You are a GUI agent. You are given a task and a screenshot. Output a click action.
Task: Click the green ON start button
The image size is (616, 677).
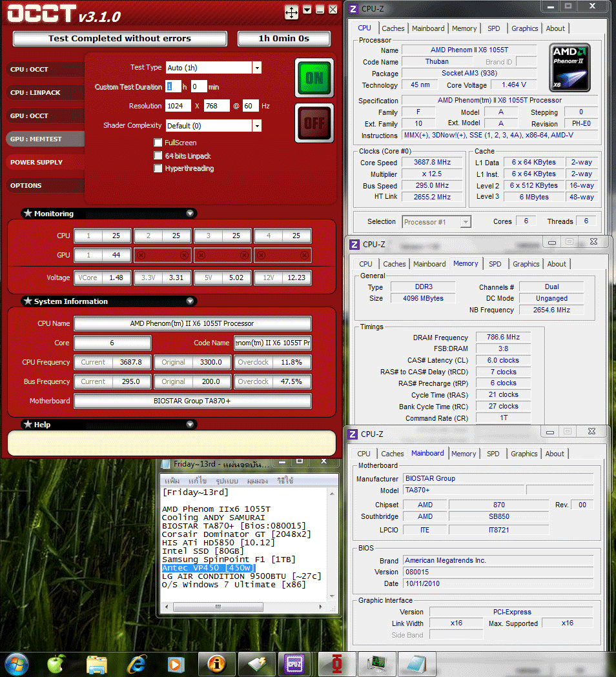(x=314, y=77)
